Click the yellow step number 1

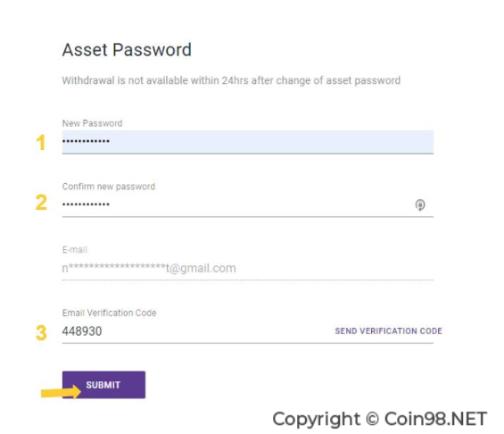pos(40,142)
